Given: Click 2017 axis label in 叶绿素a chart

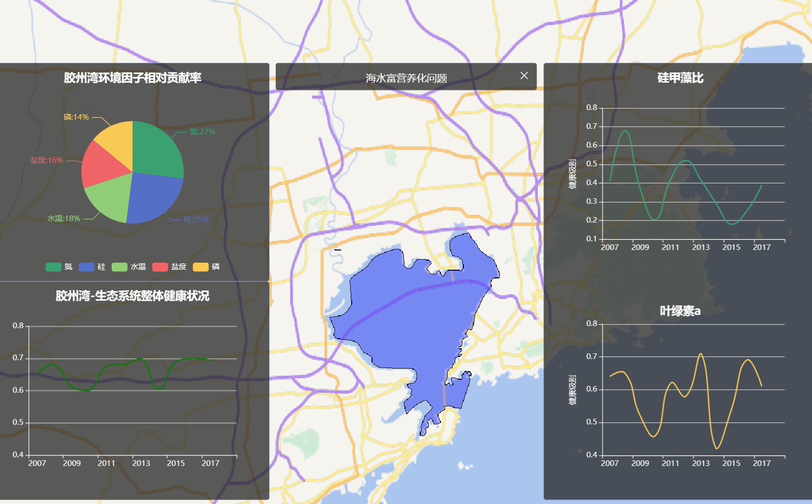Looking at the screenshot, I should (762, 463).
